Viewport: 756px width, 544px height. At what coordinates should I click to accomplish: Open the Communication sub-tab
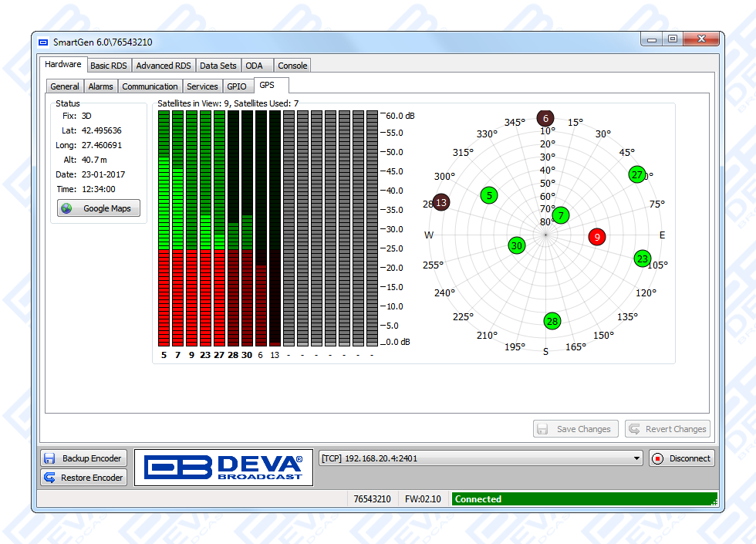point(150,86)
